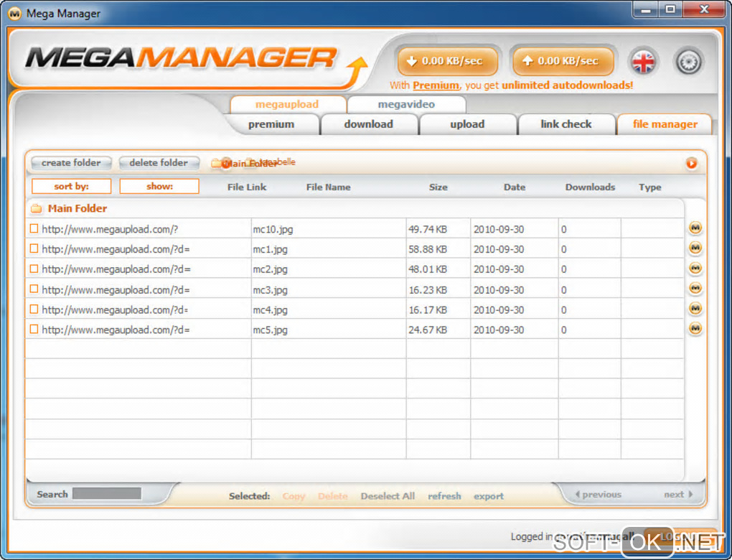Click the Main Folder icon in table header row
This screenshot has width=732, height=560.
pyautogui.click(x=37, y=208)
